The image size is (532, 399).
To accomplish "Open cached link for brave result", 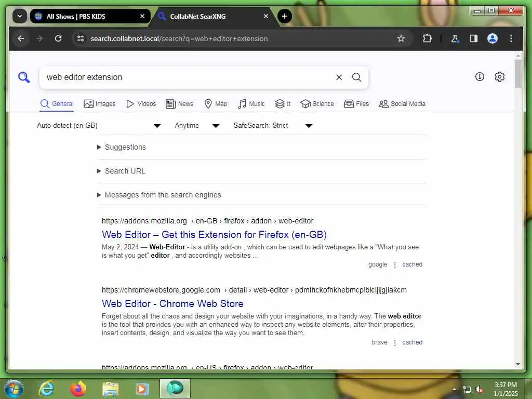I will click(412, 342).
